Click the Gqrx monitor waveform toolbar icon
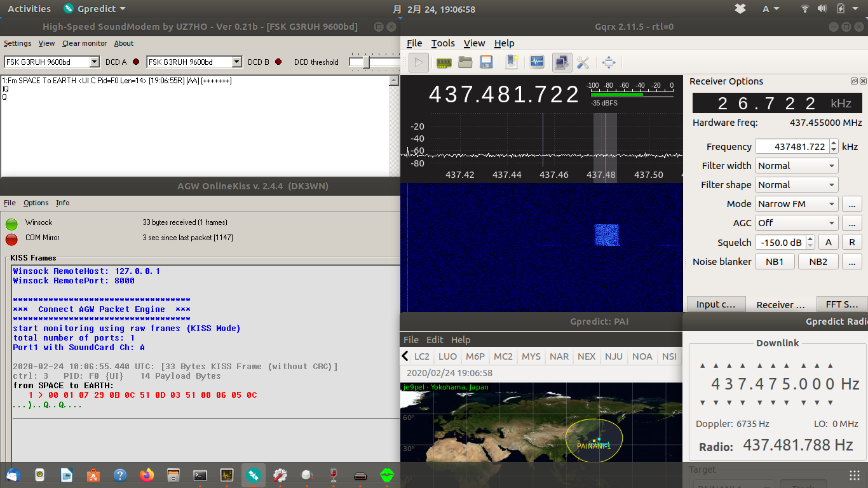Viewport: 868px width, 488px height. [x=538, y=62]
